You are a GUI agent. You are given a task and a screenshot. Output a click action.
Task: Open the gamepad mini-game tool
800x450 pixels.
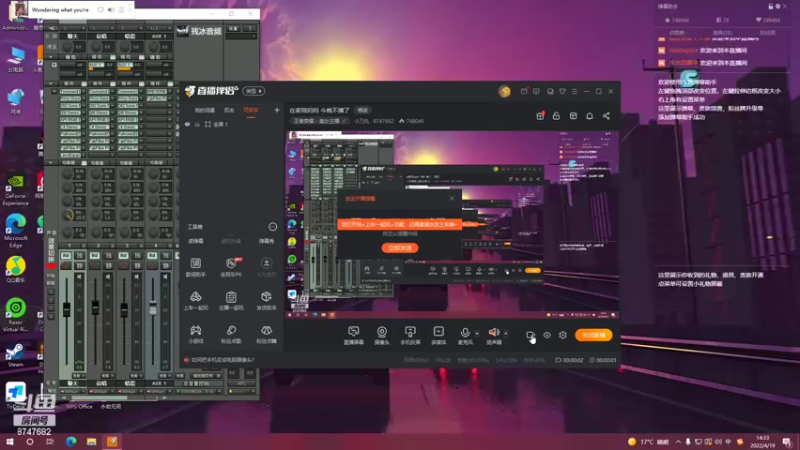click(x=195, y=334)
